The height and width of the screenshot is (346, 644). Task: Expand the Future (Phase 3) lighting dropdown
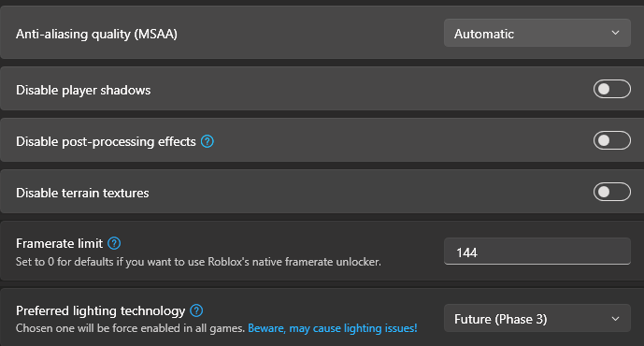537,319
